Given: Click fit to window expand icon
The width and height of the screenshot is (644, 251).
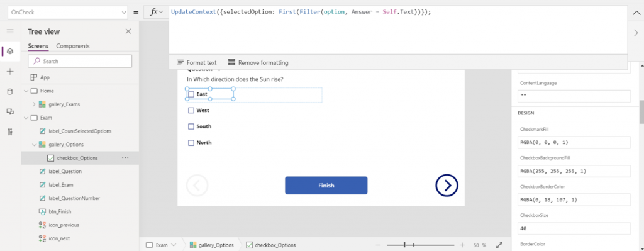Looking at the screenshot, I should pyautogui.click(x=499, y=245).
